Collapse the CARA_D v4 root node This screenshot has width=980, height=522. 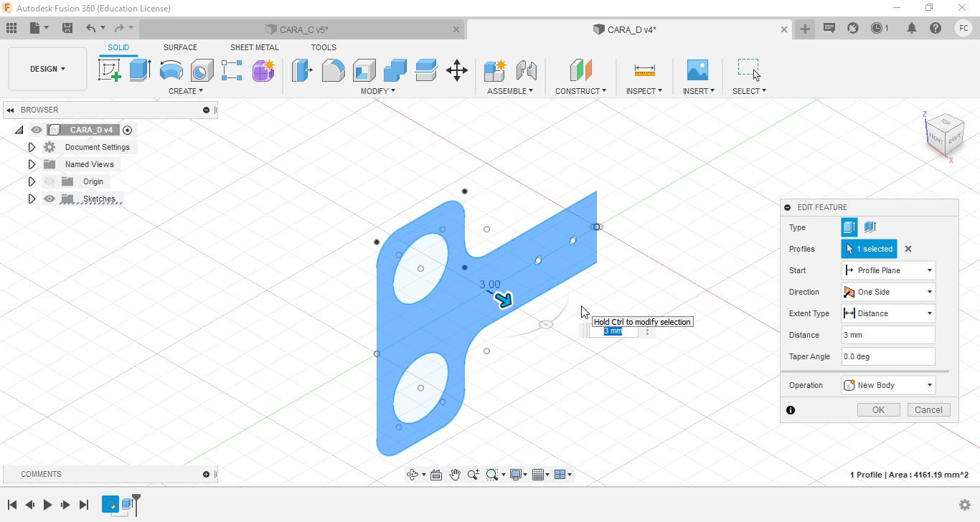(19, 130)
